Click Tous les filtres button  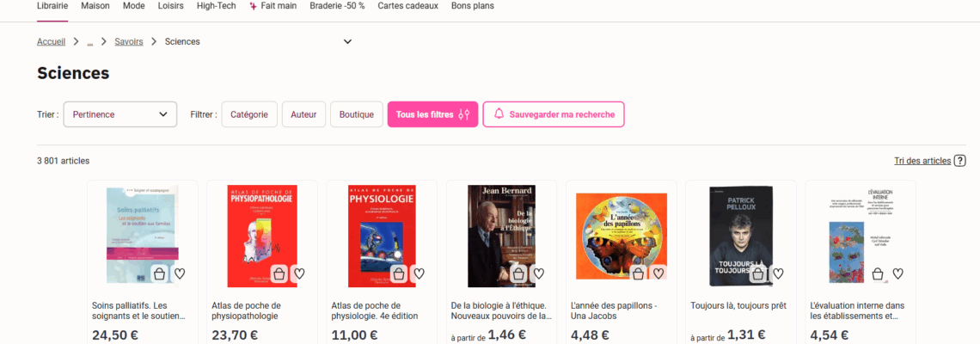click(432, 114)
